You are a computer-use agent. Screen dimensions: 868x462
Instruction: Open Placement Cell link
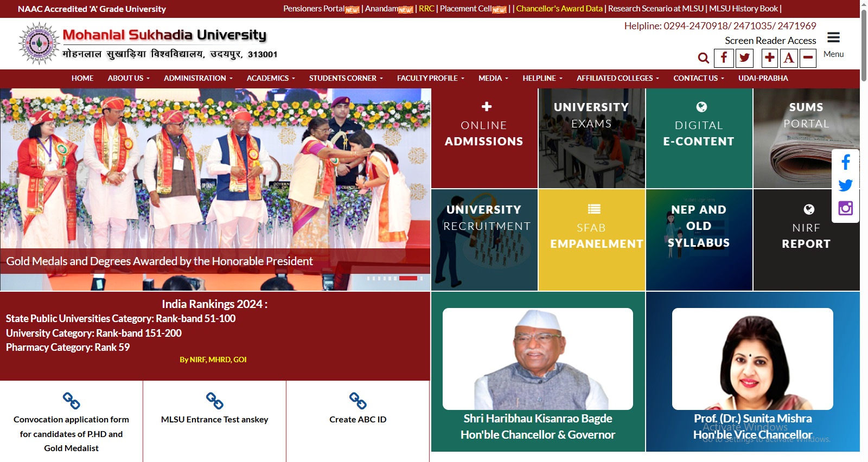[466, 9]
